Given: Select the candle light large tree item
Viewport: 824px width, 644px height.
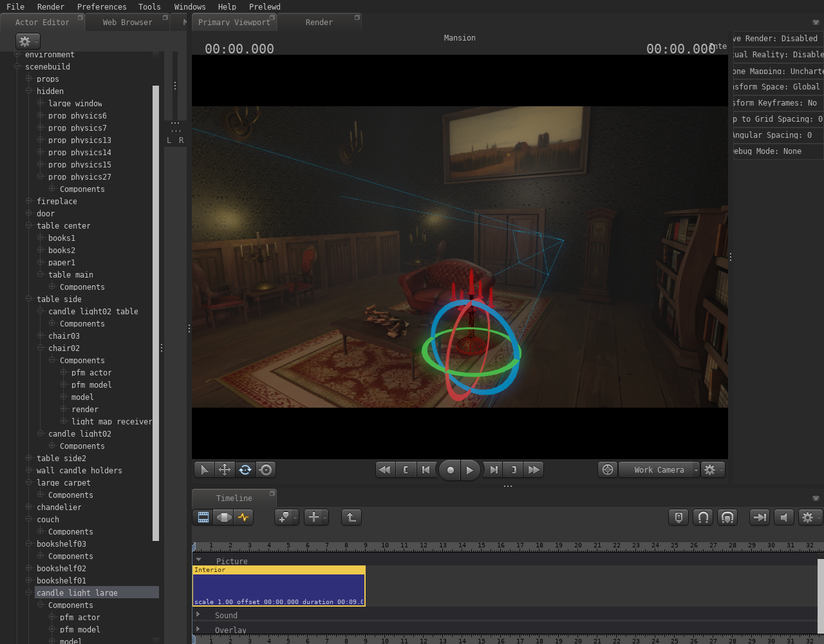Looking at the screenshot, I should pos(97,592).
